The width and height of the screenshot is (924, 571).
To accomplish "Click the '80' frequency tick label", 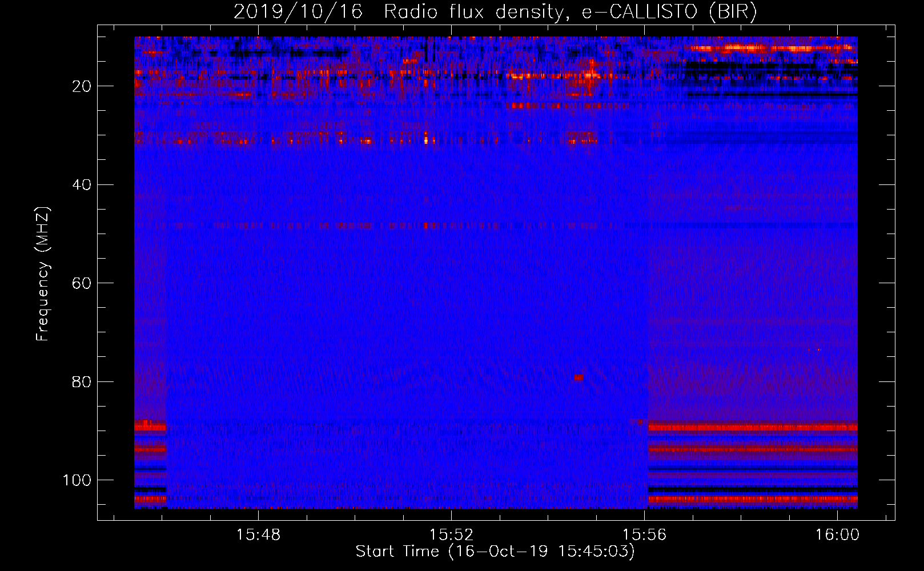I will pyautogui.click(x=82, y=382).
